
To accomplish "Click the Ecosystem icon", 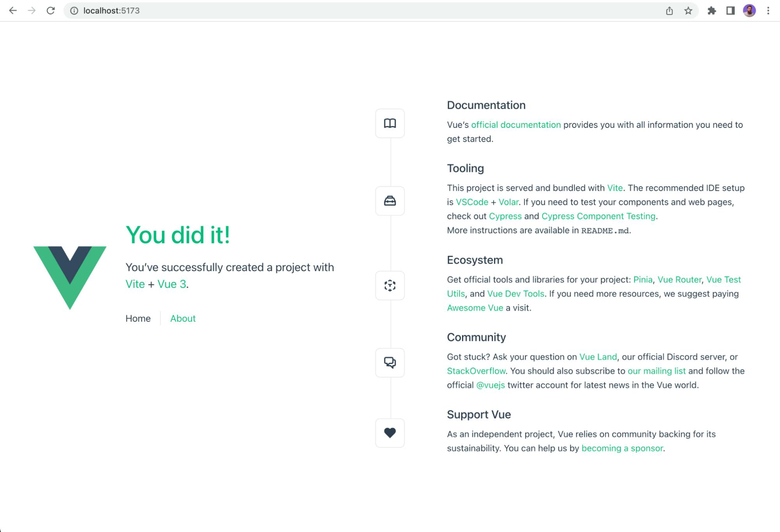I will click(390, 286).
